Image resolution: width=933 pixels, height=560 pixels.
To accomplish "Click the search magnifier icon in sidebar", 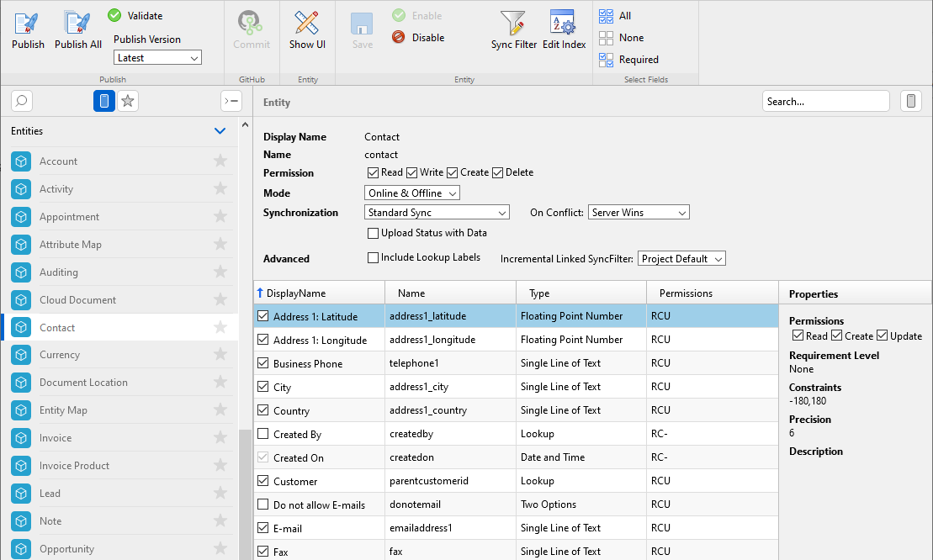I will click(x=22, y=102).
